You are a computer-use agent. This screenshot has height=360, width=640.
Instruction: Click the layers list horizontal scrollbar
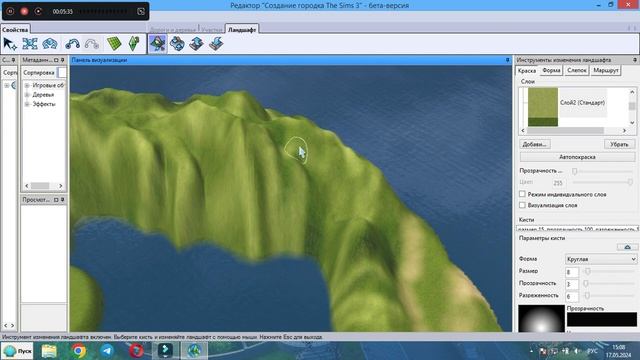click(565, 130)
